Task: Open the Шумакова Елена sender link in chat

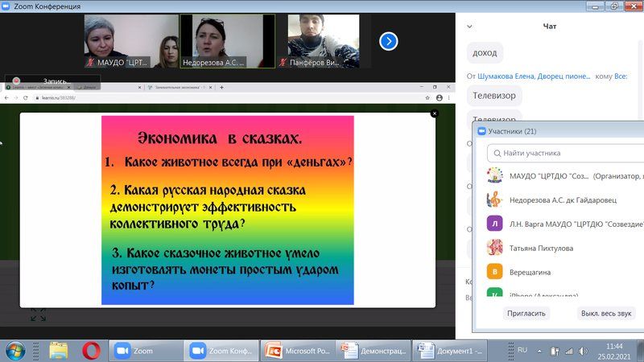Action: (x=534, y=76)
